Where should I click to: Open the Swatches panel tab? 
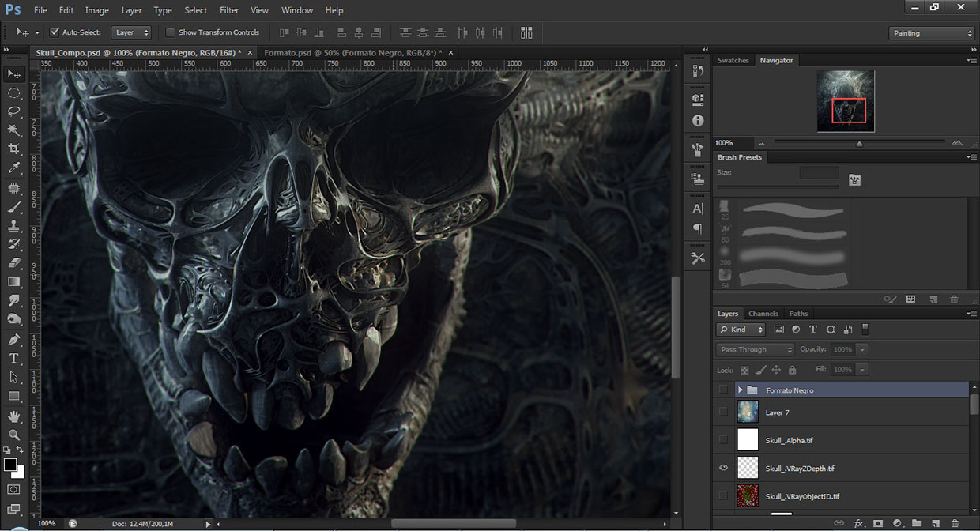coord(733,60)
